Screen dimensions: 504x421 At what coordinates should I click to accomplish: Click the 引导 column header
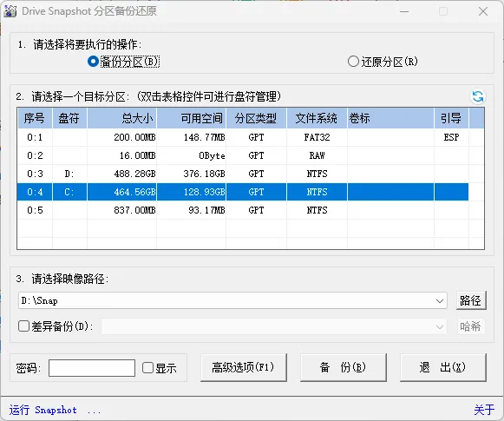click(451, 118)
